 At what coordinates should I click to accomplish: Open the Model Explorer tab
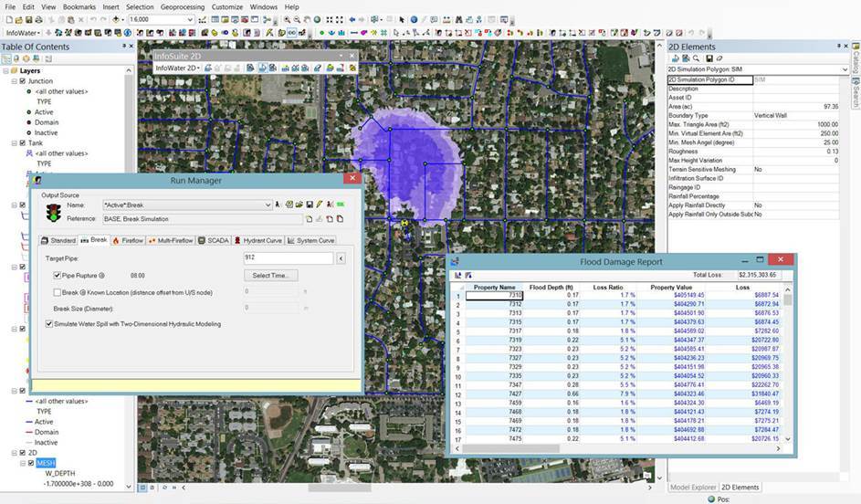pos(694,487)
